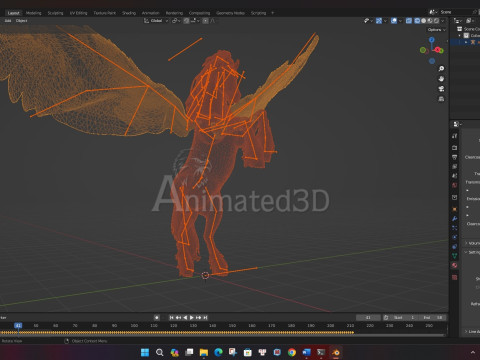Open the Global transform orientation dropdown
Viewport: 480px width, 360px height.
(156, 21)
